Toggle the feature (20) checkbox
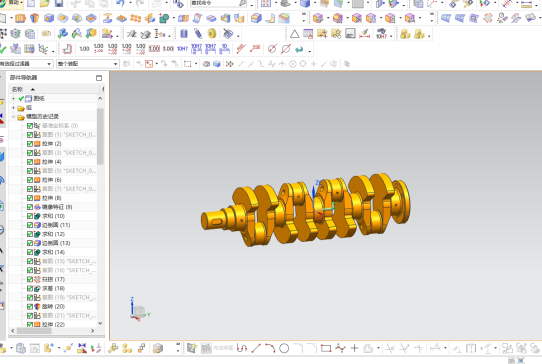Image resolution: width=542 pixels, height=364 pixels. [30, 307]
